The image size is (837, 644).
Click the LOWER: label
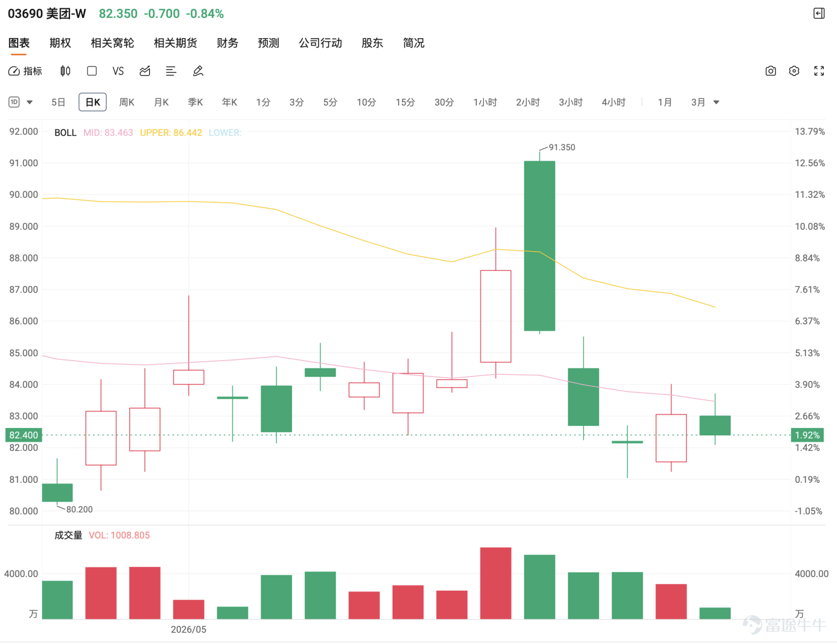(x=225, y=133)
